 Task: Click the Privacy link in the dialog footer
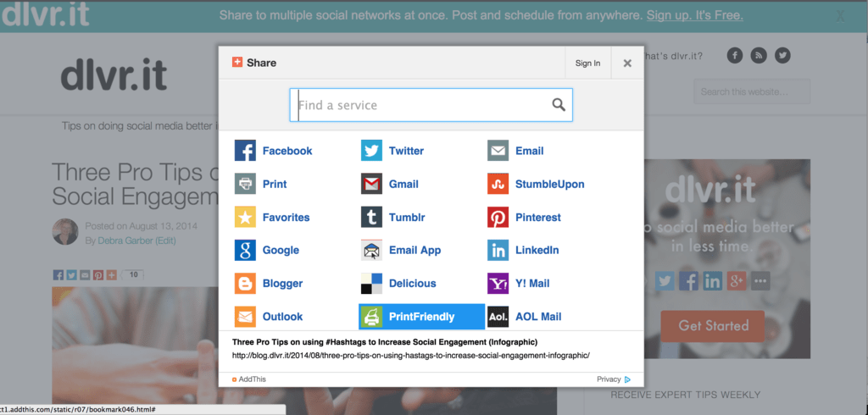(x=609, y=379)
